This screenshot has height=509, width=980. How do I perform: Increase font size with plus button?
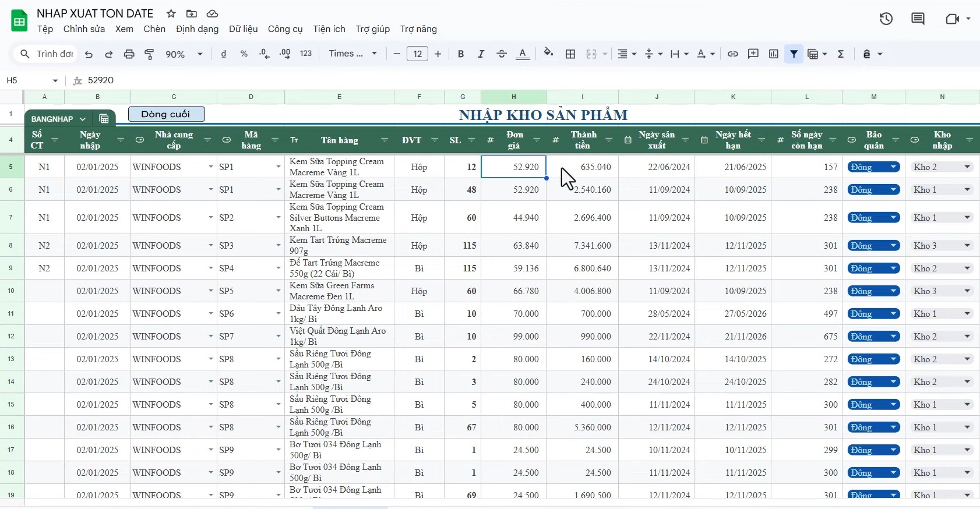click(x=438, y=54)
